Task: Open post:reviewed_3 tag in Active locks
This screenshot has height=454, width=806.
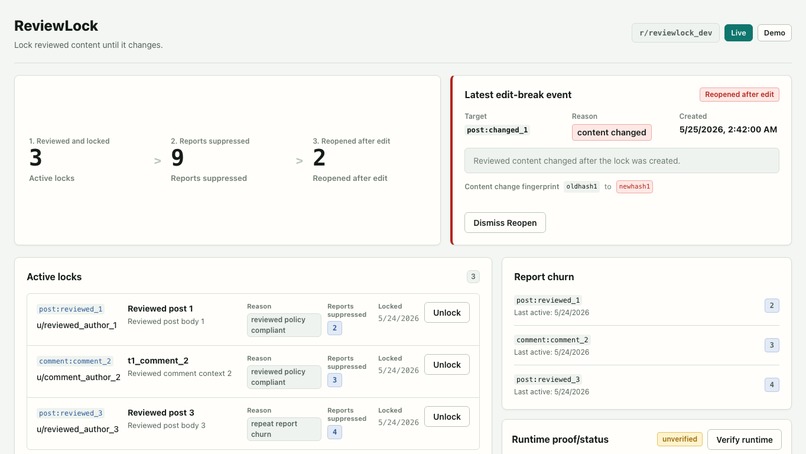Action: (x=70, y=413)
